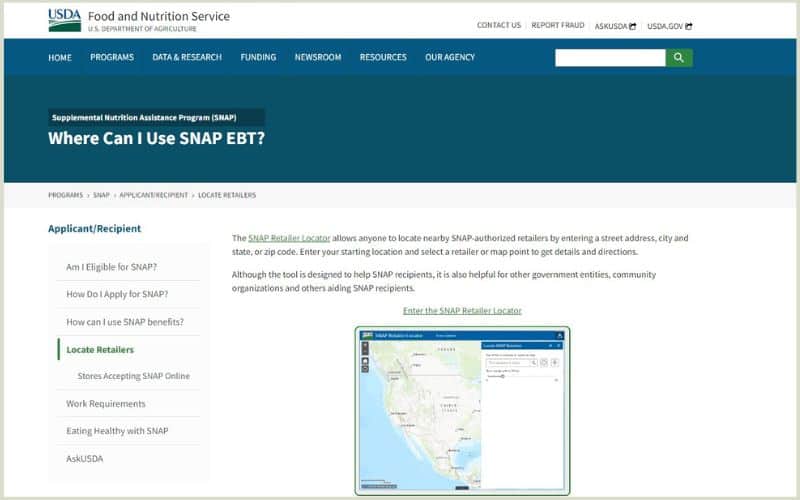The image size is (800, 500).
Task: Open the CONTACT US link
Action: click(499, 25)
